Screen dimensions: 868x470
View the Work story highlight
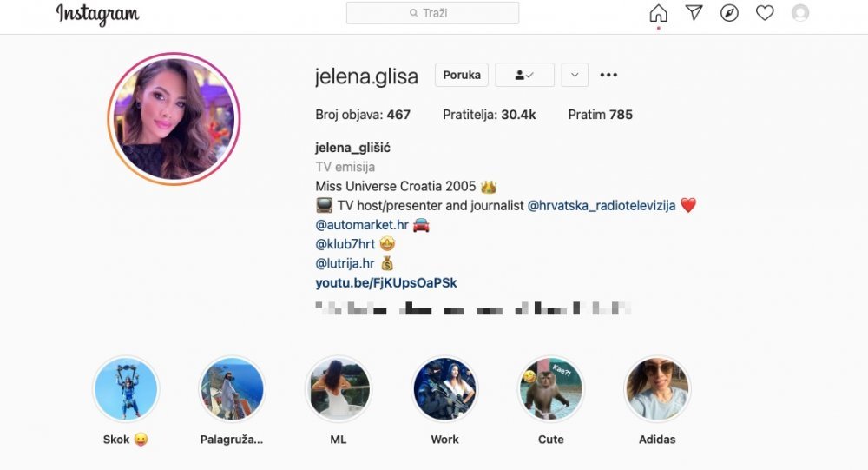(x=444, y=389)
